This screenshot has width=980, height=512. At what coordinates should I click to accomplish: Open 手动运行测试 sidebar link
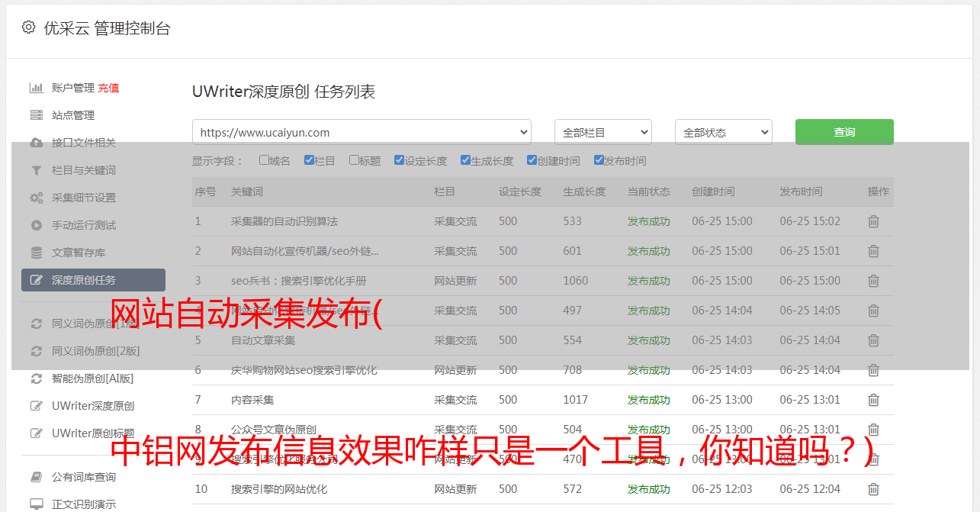pyautogui.click(x=84, y=225)
